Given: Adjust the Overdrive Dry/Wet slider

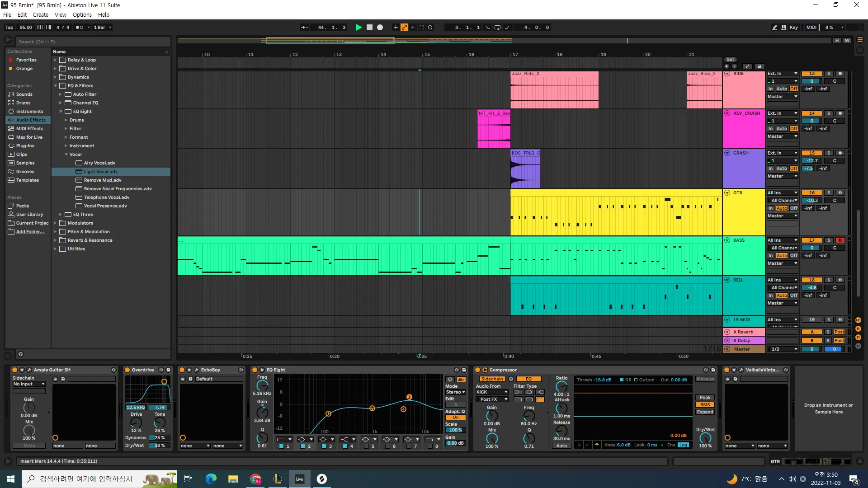Looking at the screenshot, I should [x=159, y=446].
